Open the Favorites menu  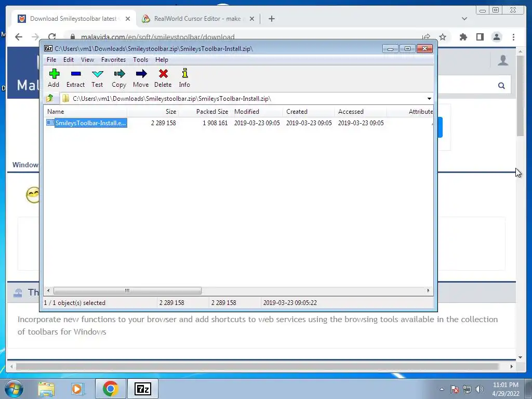pyautogui.click(x=113, y=60)
